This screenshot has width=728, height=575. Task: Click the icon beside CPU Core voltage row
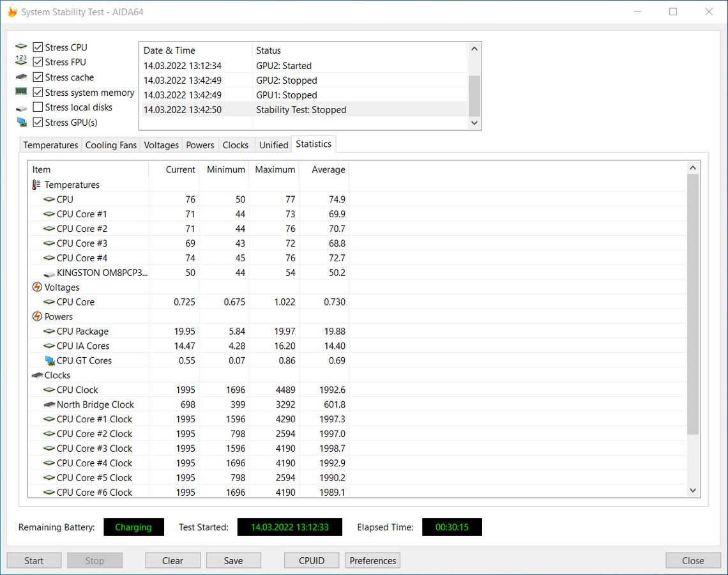tap(49, 302)
